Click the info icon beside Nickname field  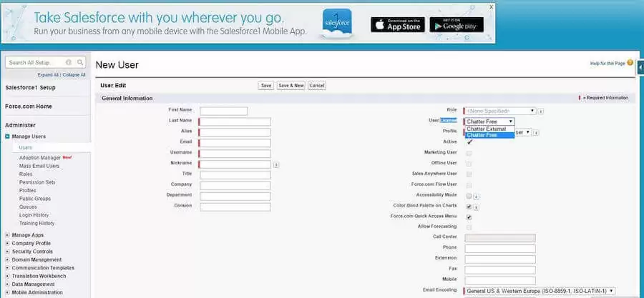[x=276, y=165]
